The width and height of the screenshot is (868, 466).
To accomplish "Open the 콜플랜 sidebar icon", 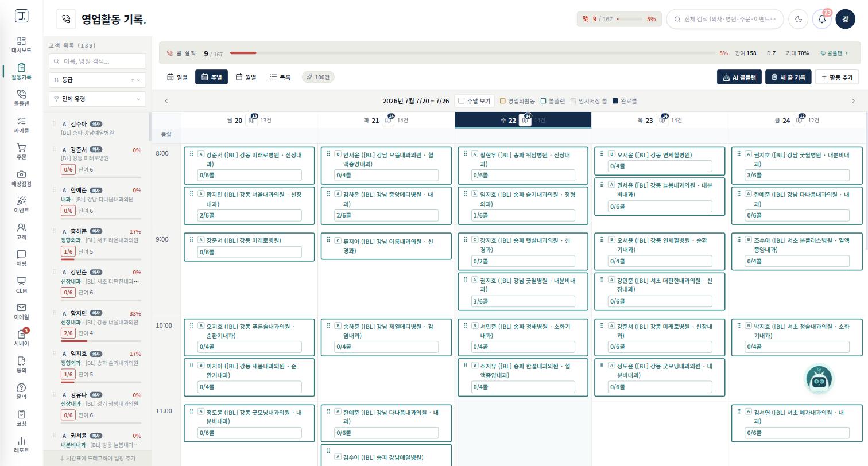I will tap(21, 98).
